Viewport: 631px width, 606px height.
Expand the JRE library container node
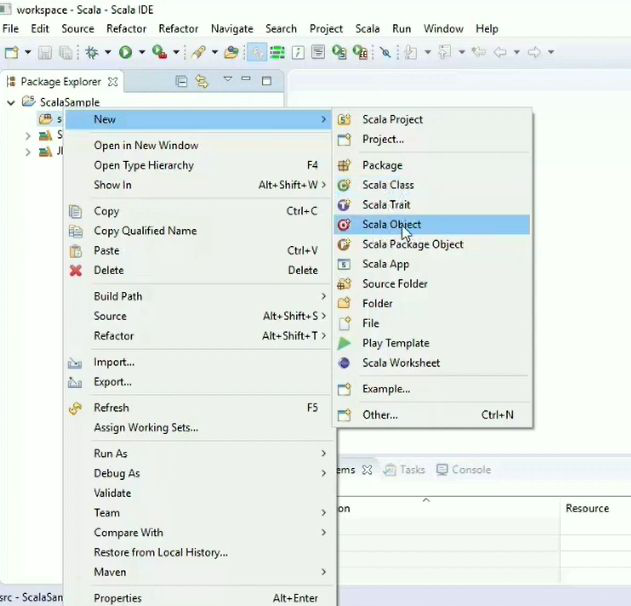click(x=28, y=152)
